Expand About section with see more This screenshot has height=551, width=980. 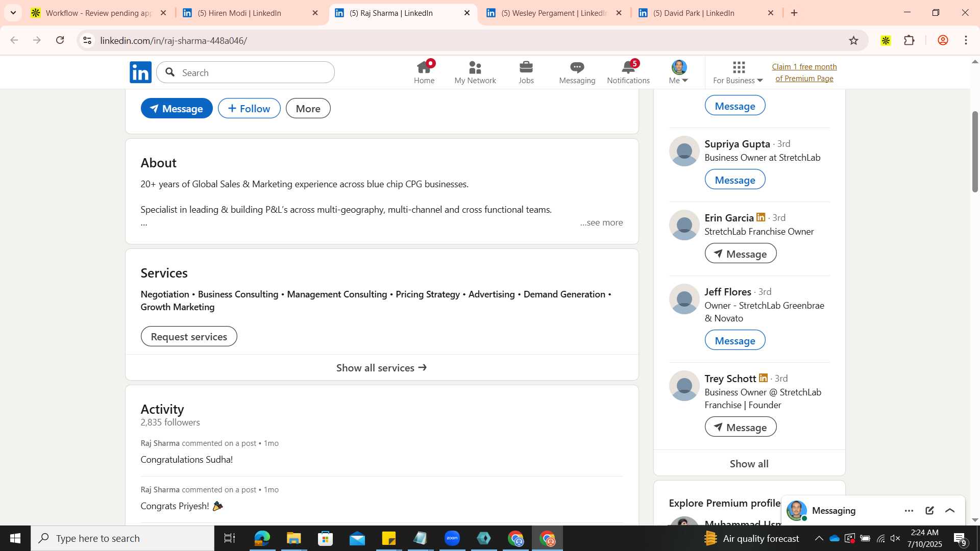(x=601, y=222)
